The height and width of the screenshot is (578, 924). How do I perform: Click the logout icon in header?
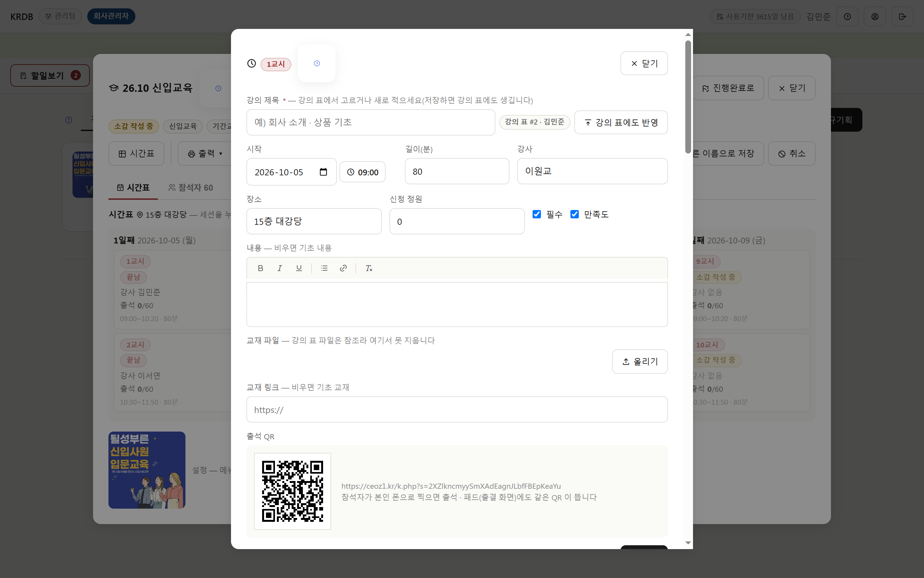click(x=902, y=16)
